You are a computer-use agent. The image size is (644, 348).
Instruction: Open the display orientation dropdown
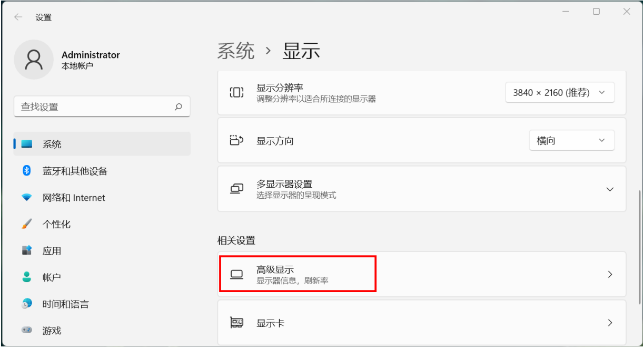[x=571, y=141]
